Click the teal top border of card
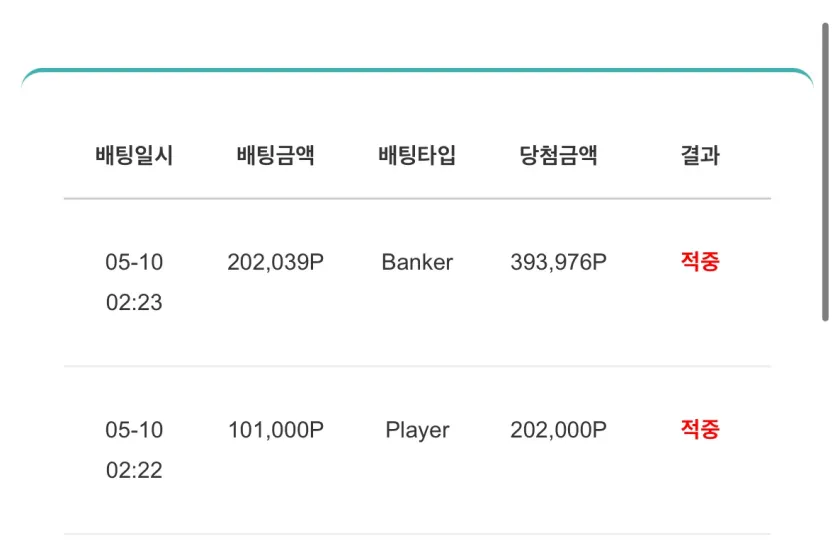Screen dimensions: 835x555 pos(417,70)
